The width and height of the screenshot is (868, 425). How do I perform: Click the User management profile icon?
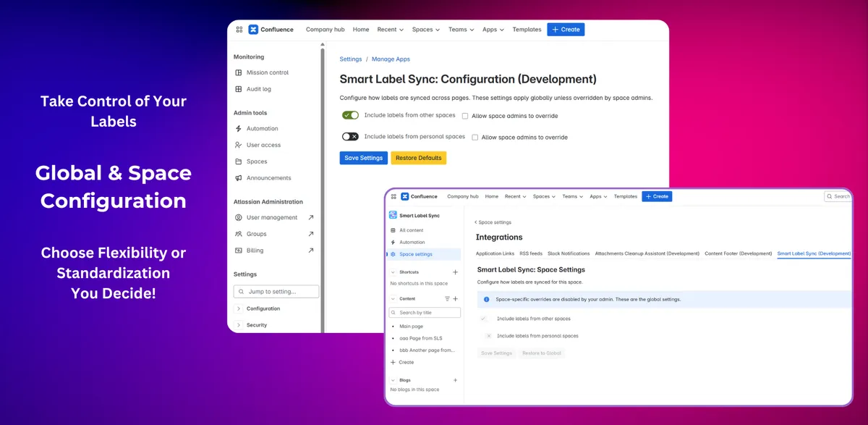[239, 217]
